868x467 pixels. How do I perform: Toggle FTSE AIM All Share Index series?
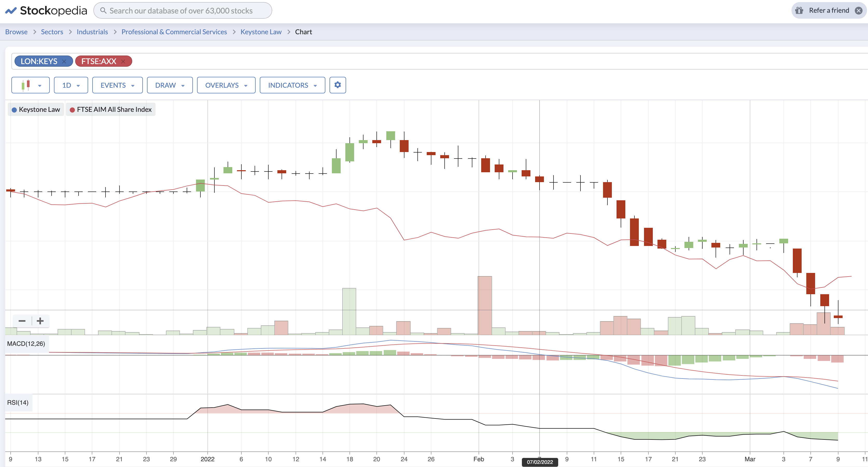coord(110,109)
